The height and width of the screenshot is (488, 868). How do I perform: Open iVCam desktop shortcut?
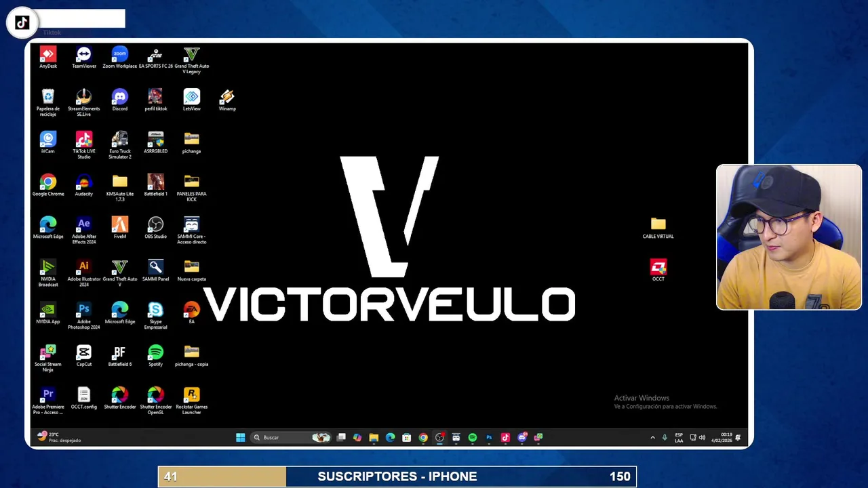pyautogui.click(x=48, y=142)
